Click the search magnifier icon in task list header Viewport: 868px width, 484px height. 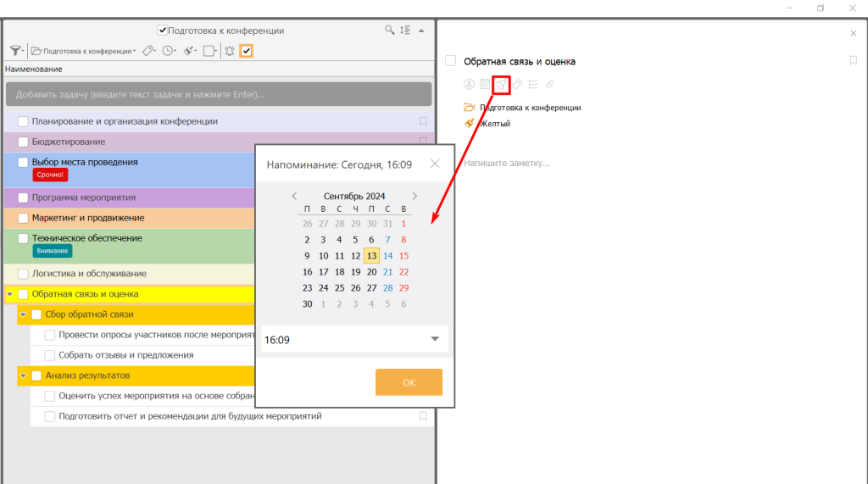(389, 31)
